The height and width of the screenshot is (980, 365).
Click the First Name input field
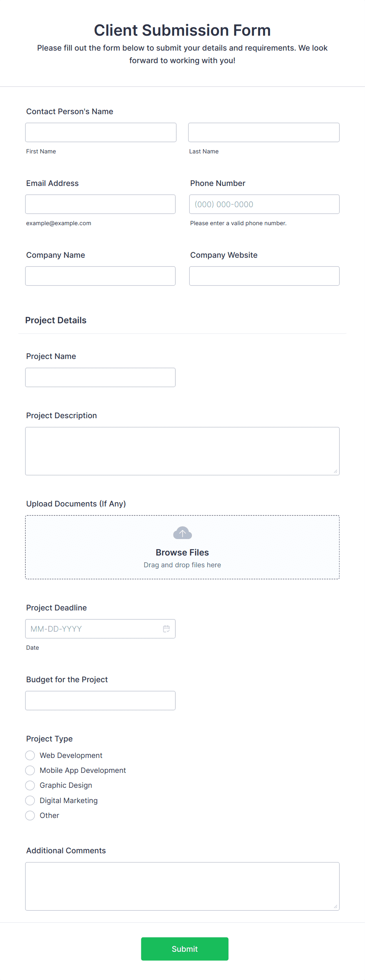[100, 132]
